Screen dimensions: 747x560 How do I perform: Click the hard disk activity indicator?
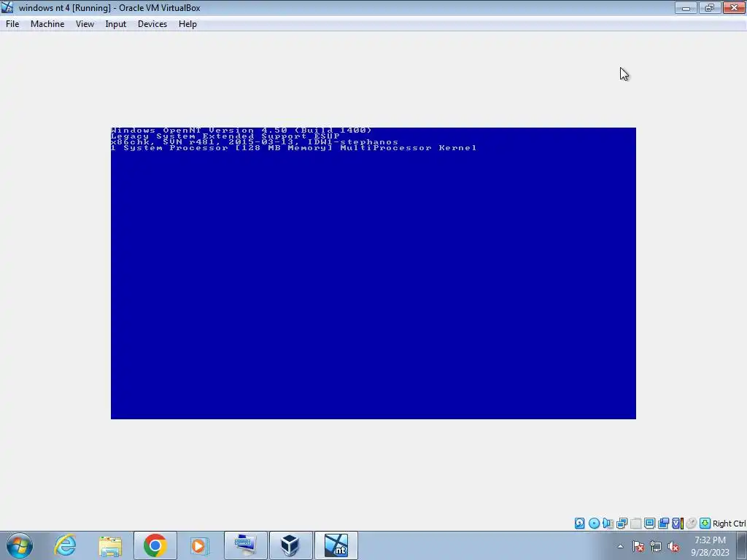pyautogui.click(x=579, y=524)
